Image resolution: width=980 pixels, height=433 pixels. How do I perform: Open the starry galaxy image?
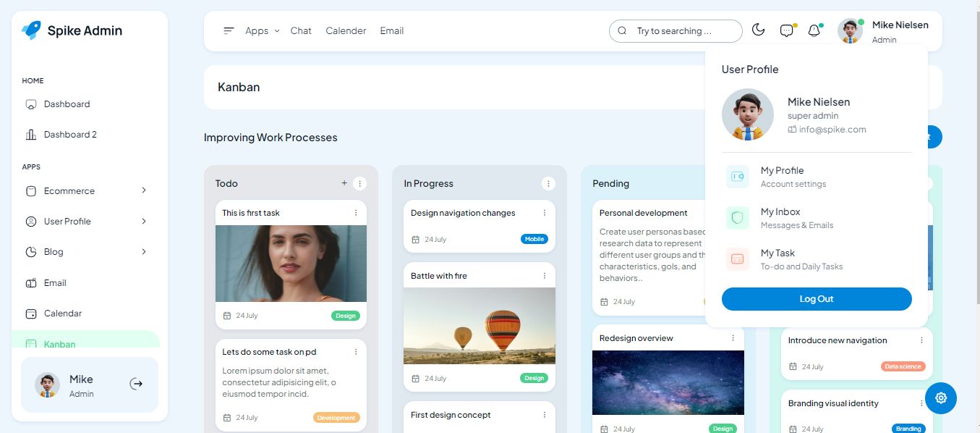668,382
